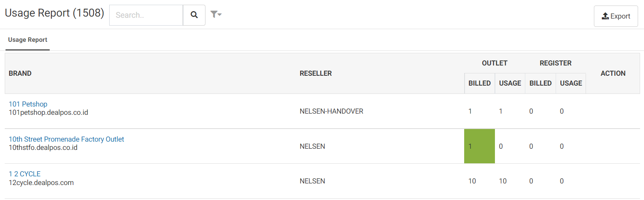Open the 1 2 CYCLE brand link
644x200 pixels.
[24, 174]
